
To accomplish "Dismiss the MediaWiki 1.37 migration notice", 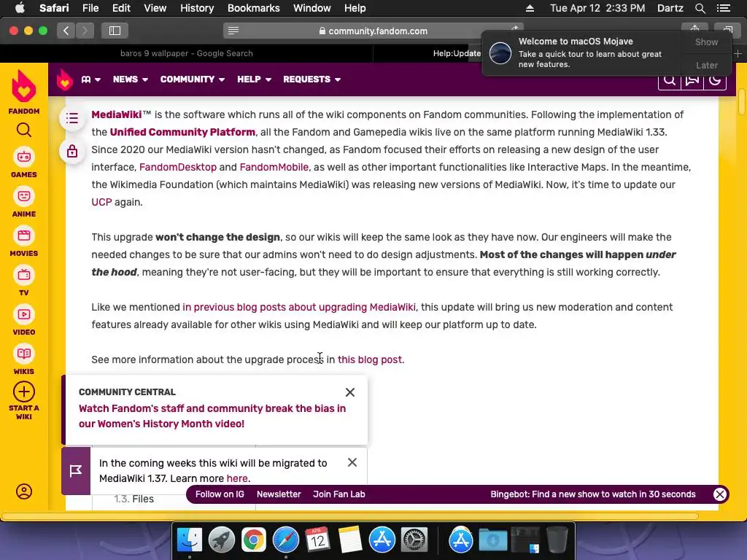I will [x=352, y=462].
